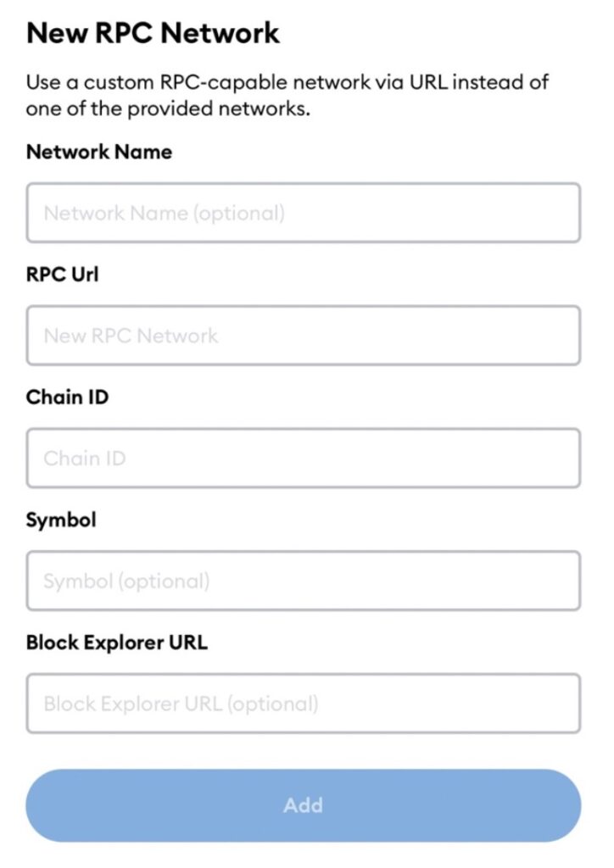The width and height of the screenshot is (614, 868).
Task: Click the "New RPC Network" page heading
Action: click(x=153, y=33)
